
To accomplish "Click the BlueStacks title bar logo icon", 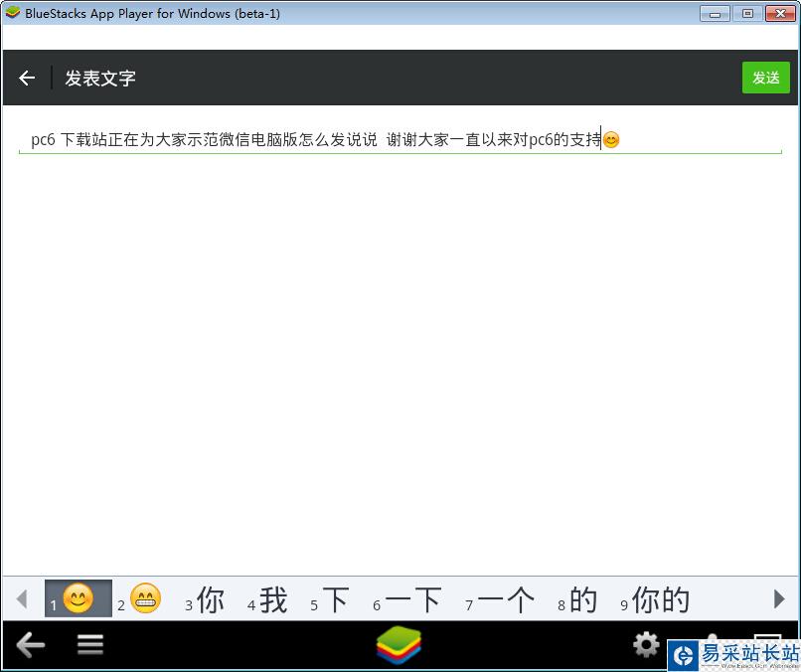I will pos(12,13).
